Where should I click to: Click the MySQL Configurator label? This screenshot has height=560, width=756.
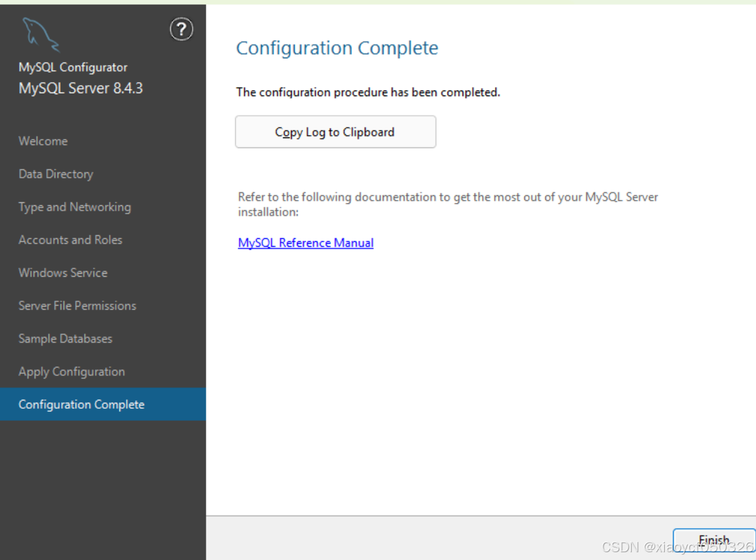pos(73,67)
